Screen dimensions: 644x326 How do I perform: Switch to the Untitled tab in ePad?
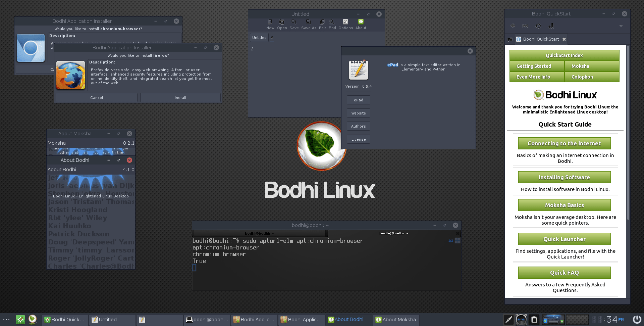click(259, 38)
